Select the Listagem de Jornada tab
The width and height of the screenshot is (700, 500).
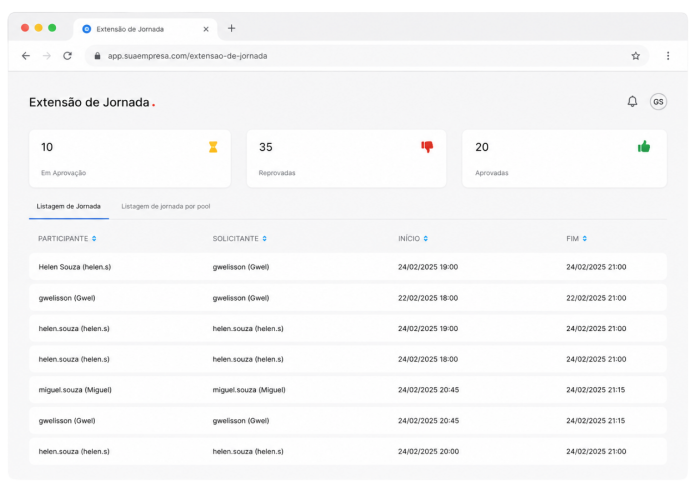[x=69, y=206]
